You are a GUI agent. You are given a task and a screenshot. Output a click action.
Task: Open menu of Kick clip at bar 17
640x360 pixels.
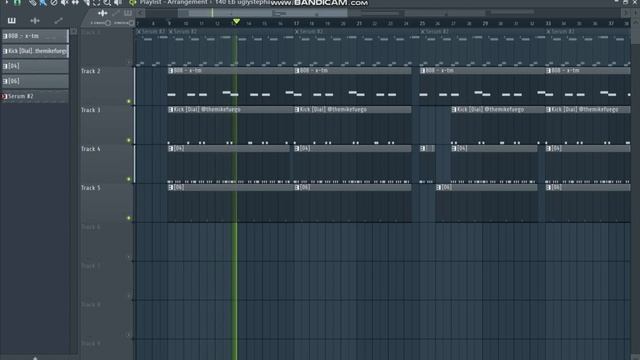pos(297,109)
